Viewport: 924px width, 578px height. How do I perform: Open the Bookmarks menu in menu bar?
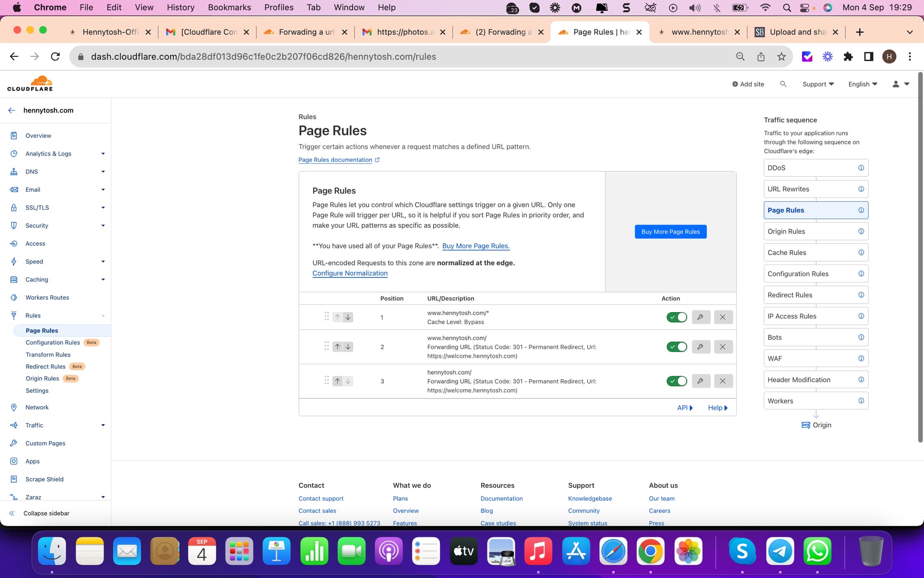click(x=229, y=7)
